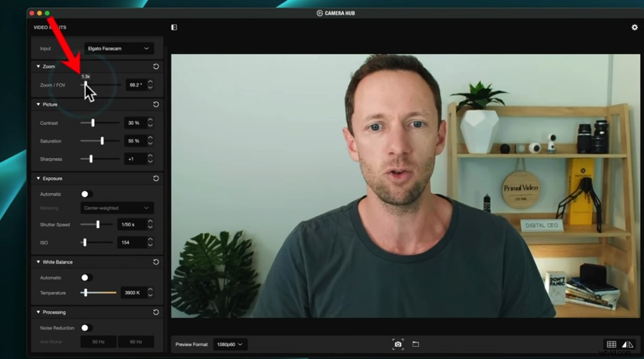Click the Shutter Speed 1/50 s field

[132, 224]
